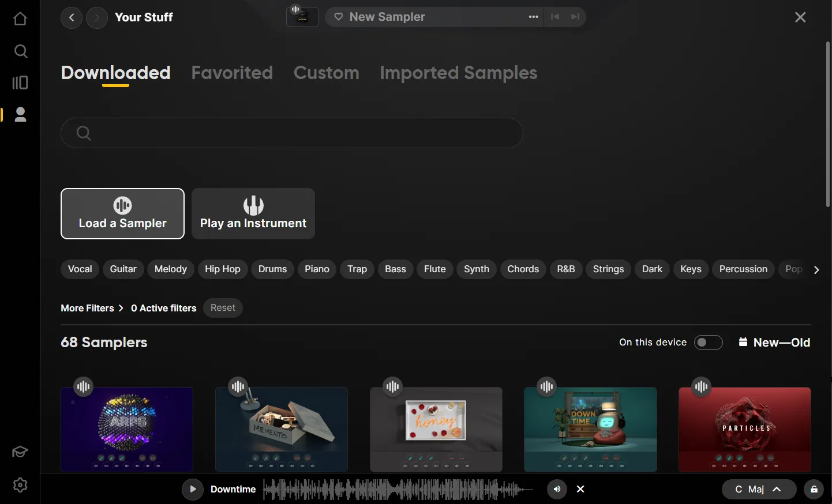Open the Honey sampler thumbnail

point(436,430)
